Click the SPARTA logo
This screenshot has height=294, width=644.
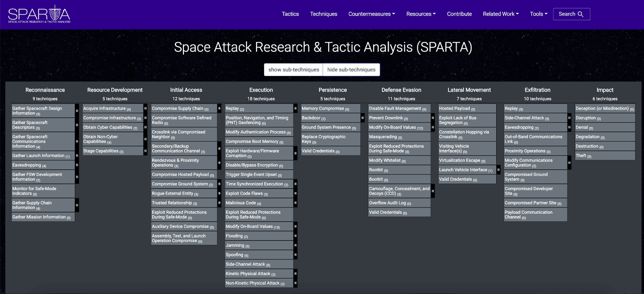coord(39,14)
